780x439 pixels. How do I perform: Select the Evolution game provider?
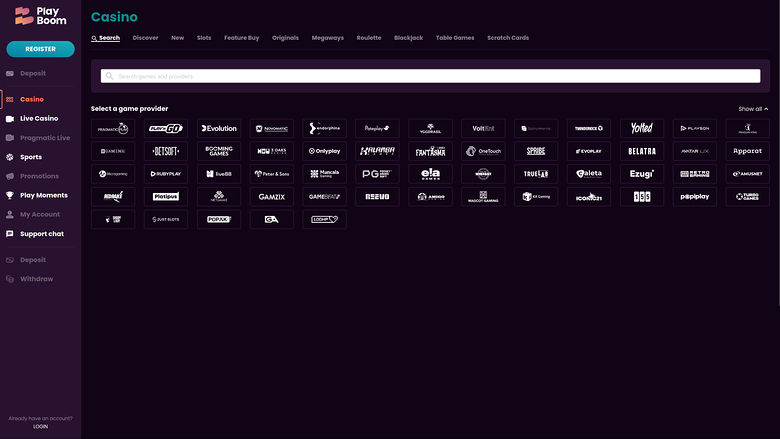click(x=219, y=128)
